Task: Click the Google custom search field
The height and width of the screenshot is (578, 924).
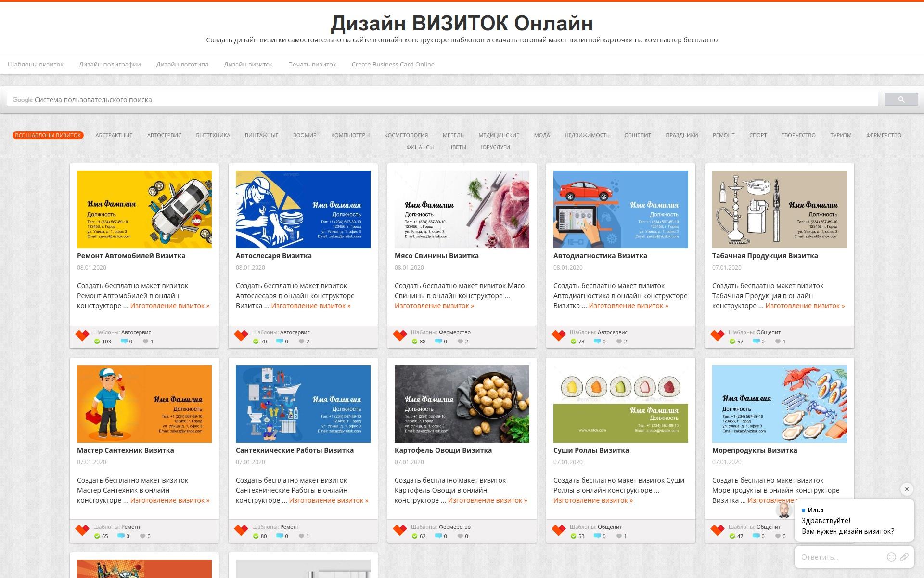Action: pyautogui.click(x=442, y=100)
